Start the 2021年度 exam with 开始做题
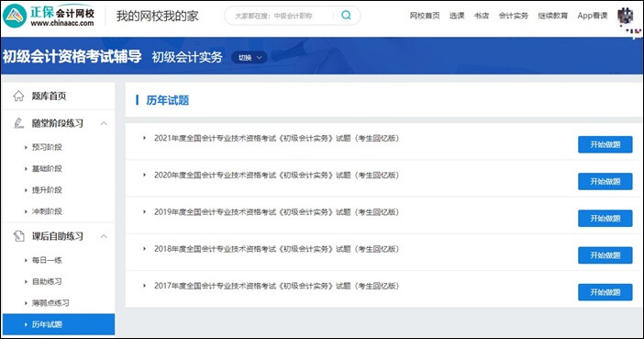The width and height of the screenshot is (644, 339). coord(605,144)
